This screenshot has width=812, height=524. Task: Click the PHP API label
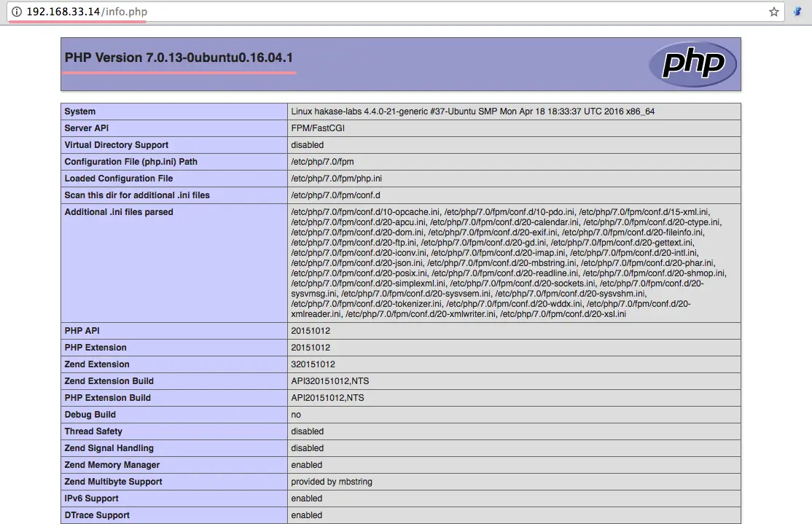pos(82,330)
